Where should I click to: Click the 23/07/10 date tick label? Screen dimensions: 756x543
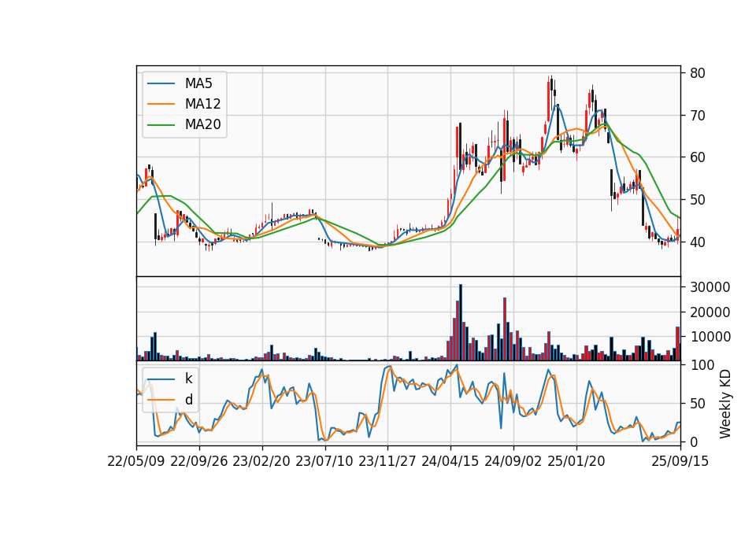(324, 461)
